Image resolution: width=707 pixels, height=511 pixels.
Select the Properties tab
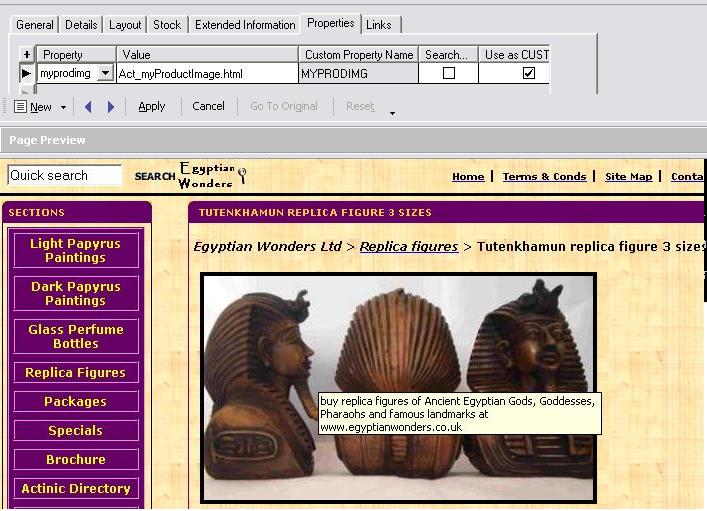pos(331,23)
